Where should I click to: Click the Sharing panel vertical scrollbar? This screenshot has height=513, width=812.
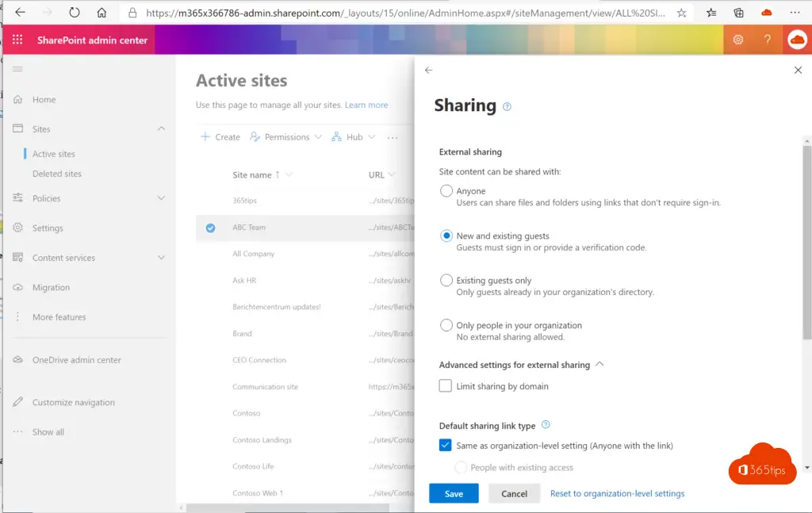pyautogui.click(x=806, y=238)
